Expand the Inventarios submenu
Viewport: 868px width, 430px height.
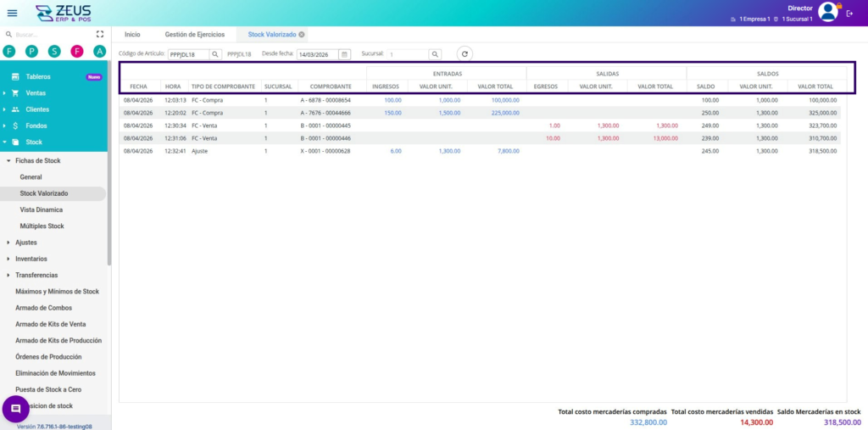click(31, 259)
